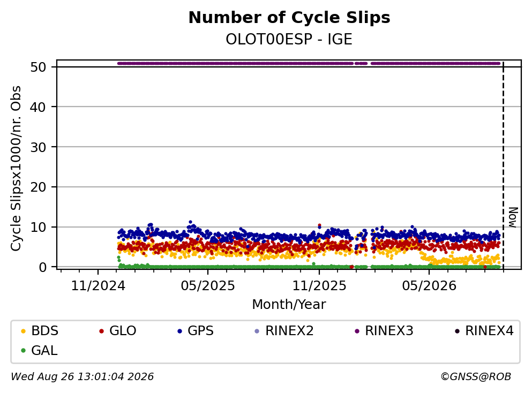Click the y-axis tick label "0"
This screenshot has width=532, height=393.
pyautogui.click(x=42, y=267)
